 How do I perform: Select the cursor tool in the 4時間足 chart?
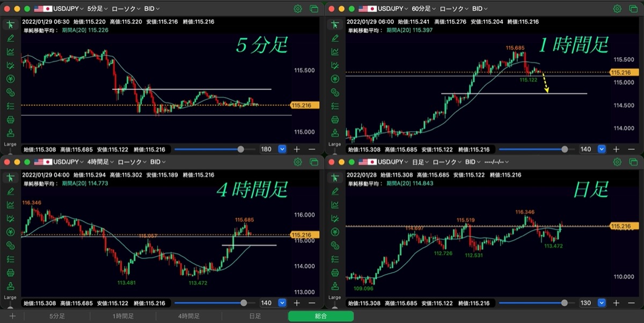click(x=11, y=178)
